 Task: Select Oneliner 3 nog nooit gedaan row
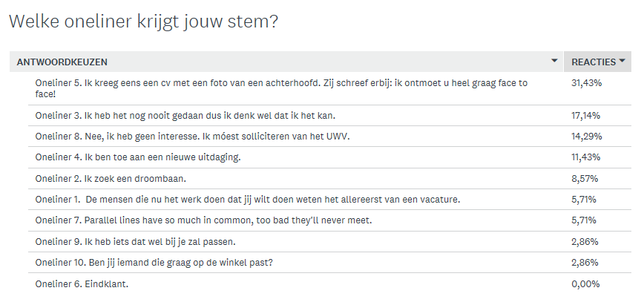(329, 116)
